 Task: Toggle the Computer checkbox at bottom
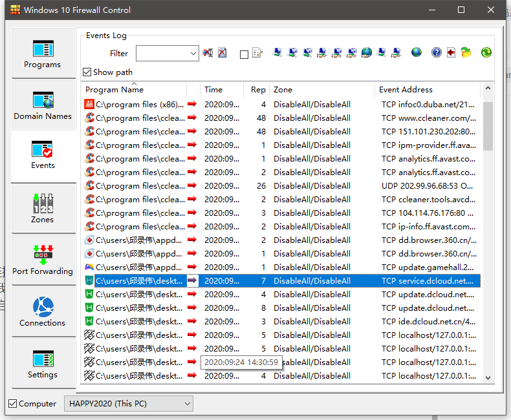pyautogui.click(x=13, y=404)
